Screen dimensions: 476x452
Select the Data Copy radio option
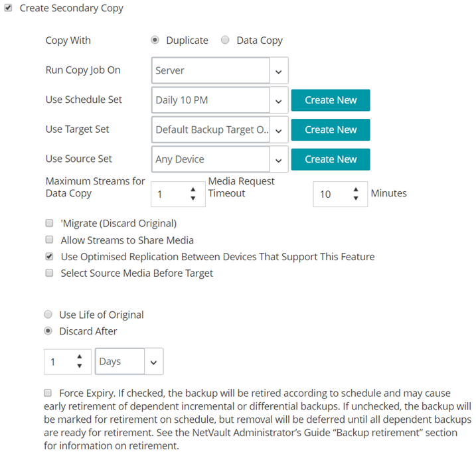coord(225,40)
